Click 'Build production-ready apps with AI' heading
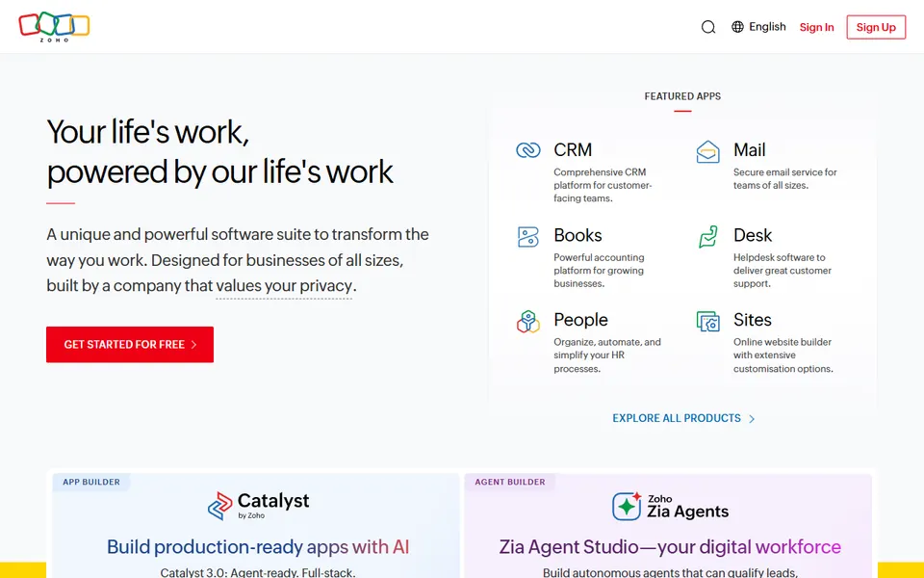Image resolution: width=924 pixels, height=578 pixels. click(x=258, y=547)
